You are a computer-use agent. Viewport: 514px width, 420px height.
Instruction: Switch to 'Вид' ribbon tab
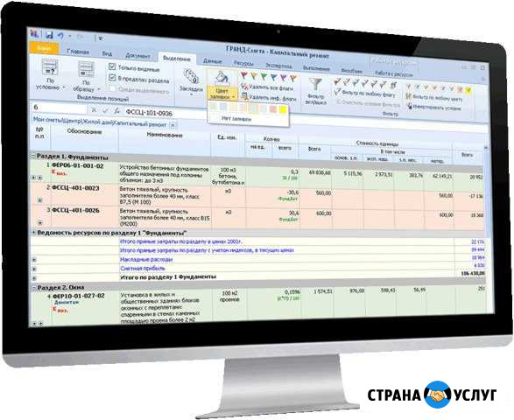click(107, 53)
